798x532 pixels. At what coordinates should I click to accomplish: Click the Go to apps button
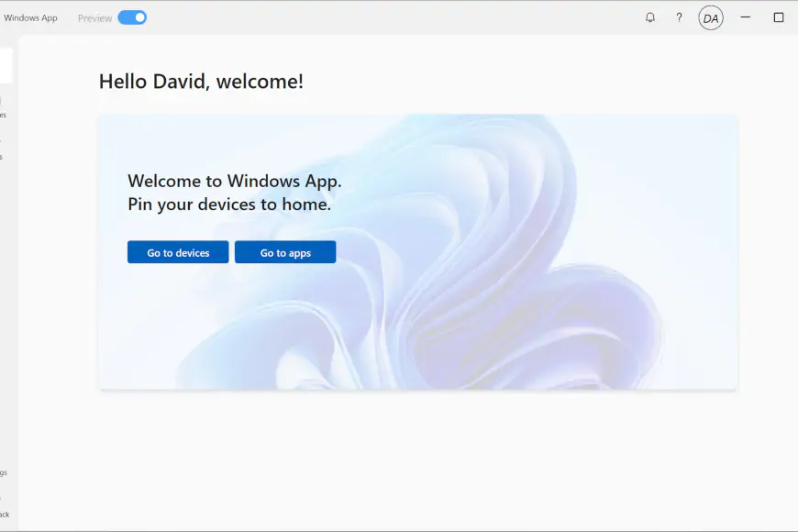(x=285, y=252)
